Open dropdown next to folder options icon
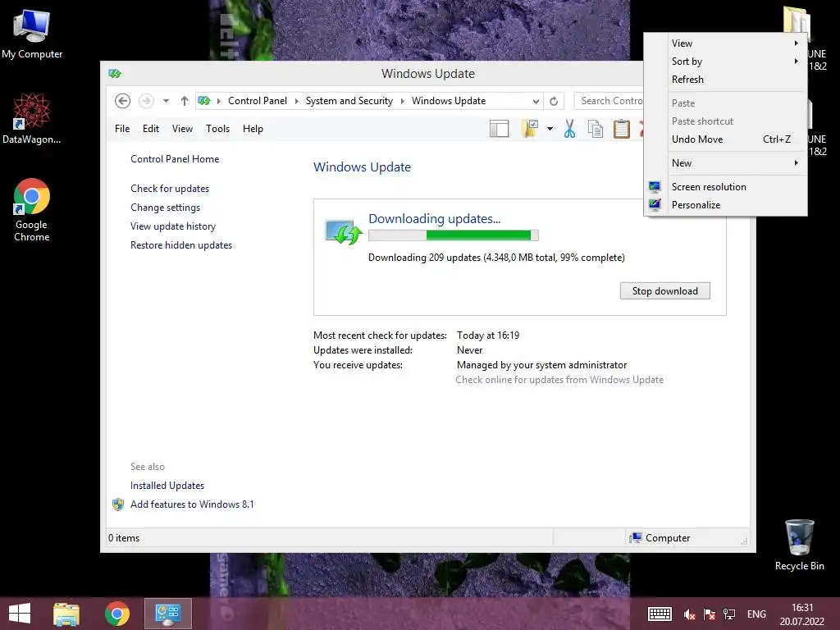The height and width of the screenshot is (630, 840). [x=550, y=129]
